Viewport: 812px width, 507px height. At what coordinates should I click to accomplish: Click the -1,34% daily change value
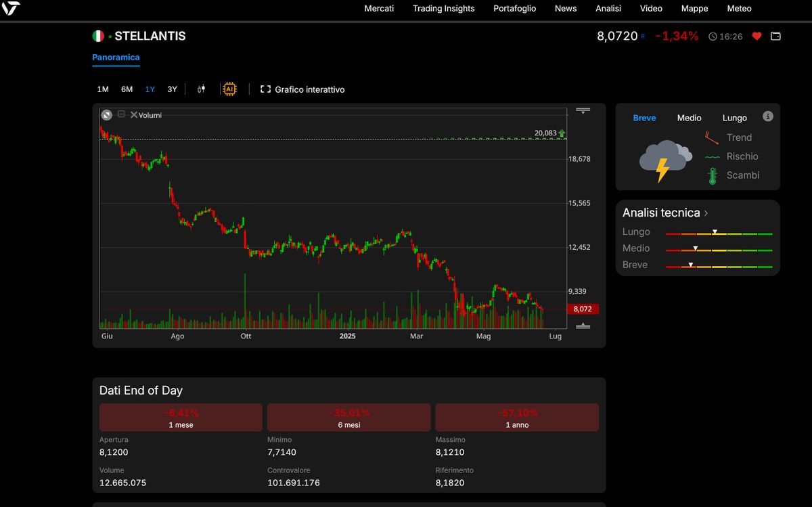click(677, 36)
